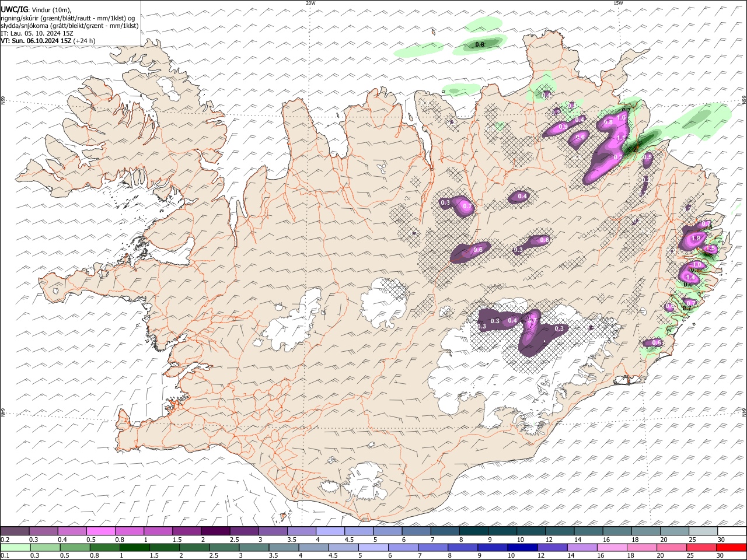Click the bottom legend row swatch labeled 0.3
The height and width of the screenshot is (560, 747).
[x=45, y=548]
